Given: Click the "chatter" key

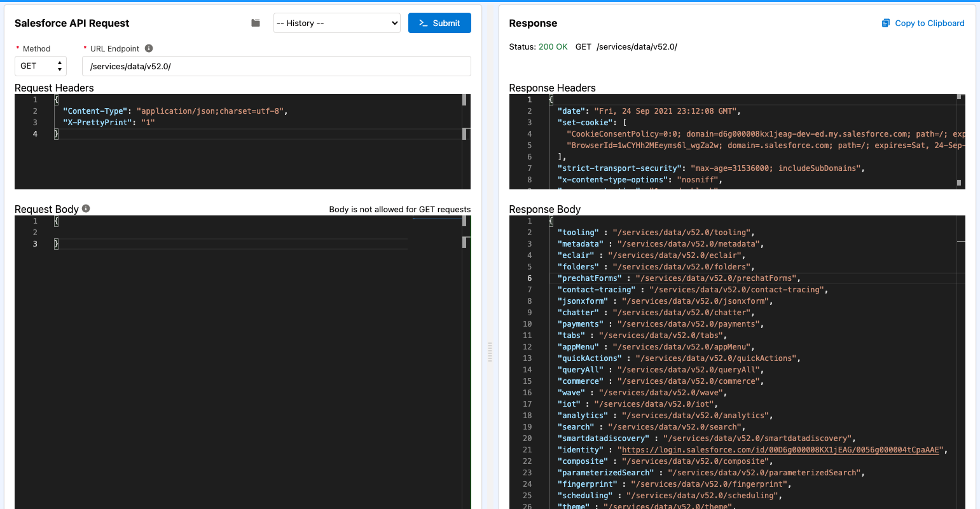Looking at the screenshot, I should click(x=578, y=313).
